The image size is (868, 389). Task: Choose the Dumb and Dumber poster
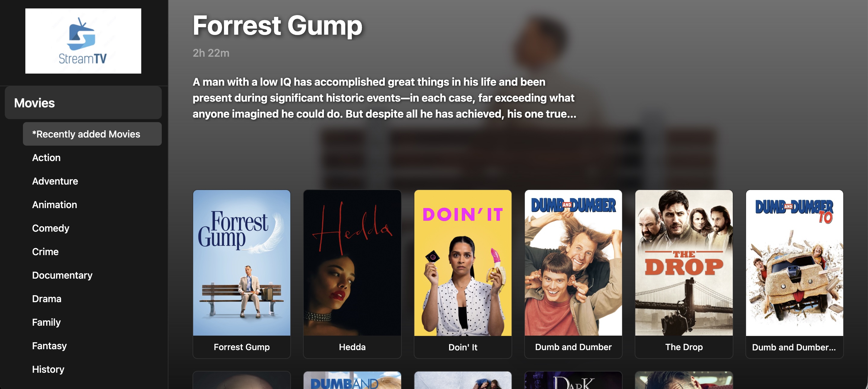pyautogui.click(x=573, y=274)
